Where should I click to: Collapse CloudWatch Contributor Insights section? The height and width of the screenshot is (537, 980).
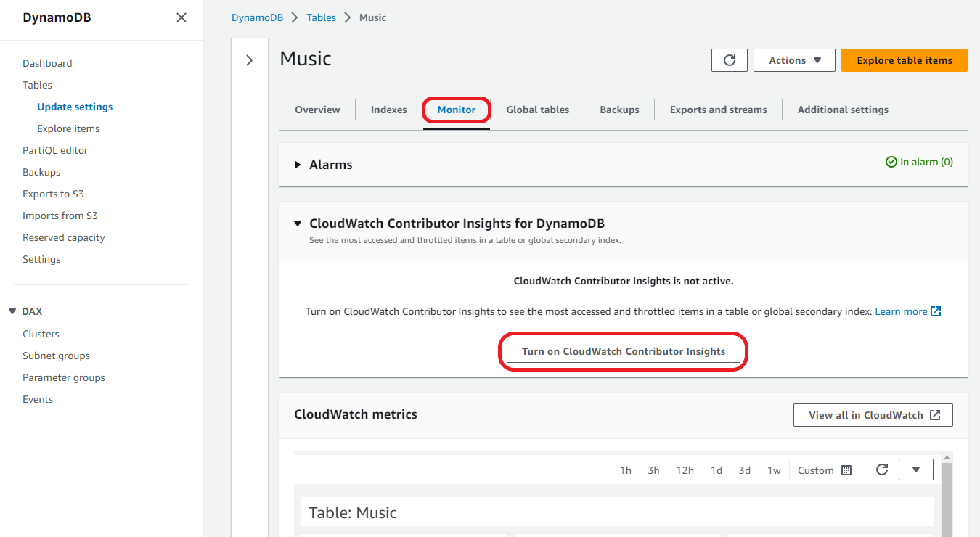(298, 224)
